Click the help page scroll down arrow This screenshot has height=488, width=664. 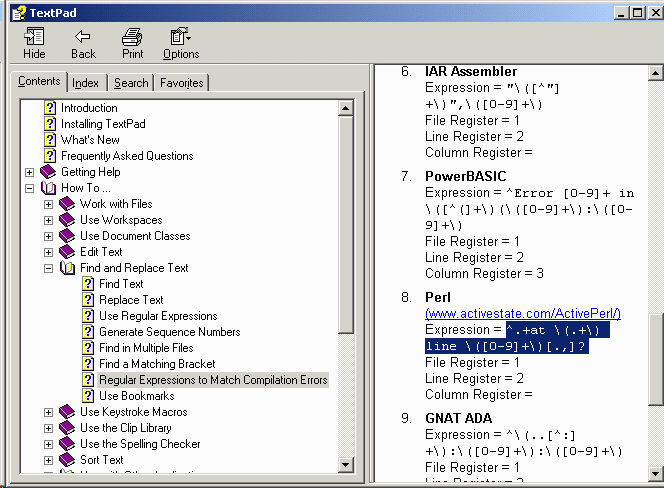pyautogui.click(x=655, y=473)
